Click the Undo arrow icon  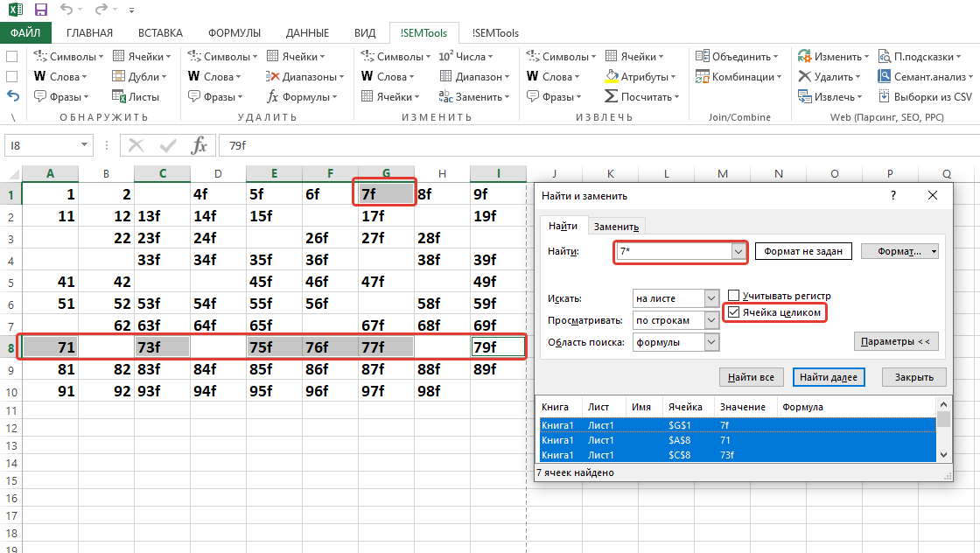click(66, 10)
